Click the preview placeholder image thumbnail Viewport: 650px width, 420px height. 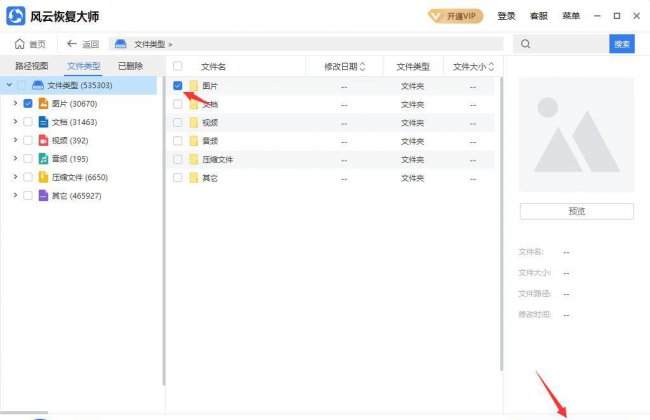pyautogui.click(x=576, y=134)
